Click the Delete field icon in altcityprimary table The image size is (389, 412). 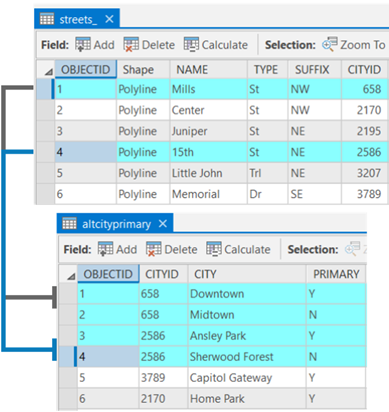[x=154, y=249]
